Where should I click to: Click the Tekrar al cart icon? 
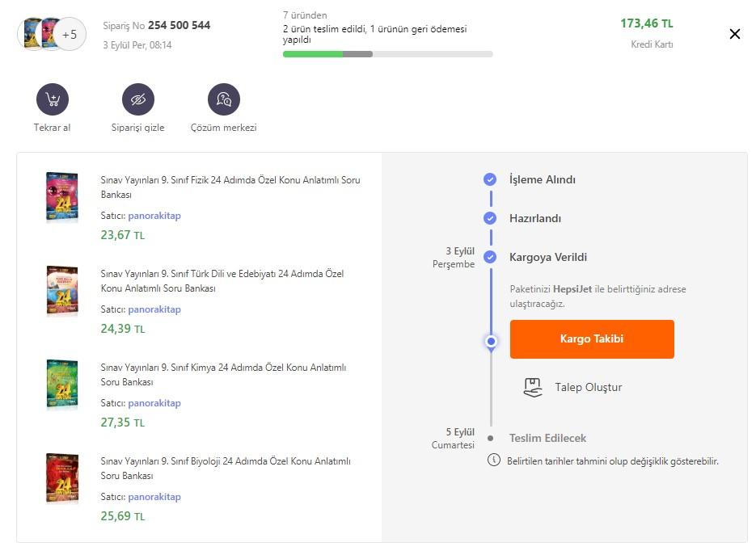pos(53,99)
